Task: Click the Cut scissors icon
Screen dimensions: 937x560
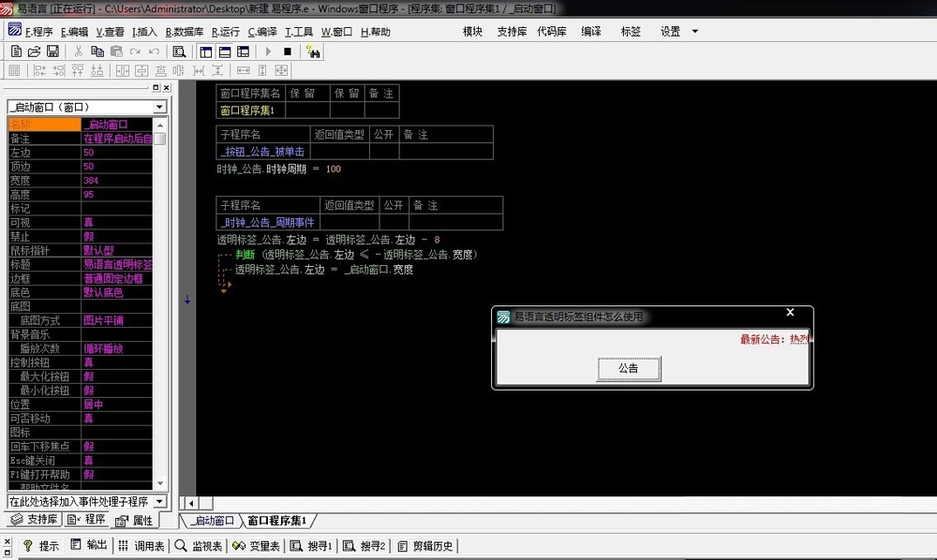Action: tap(79, 52)
